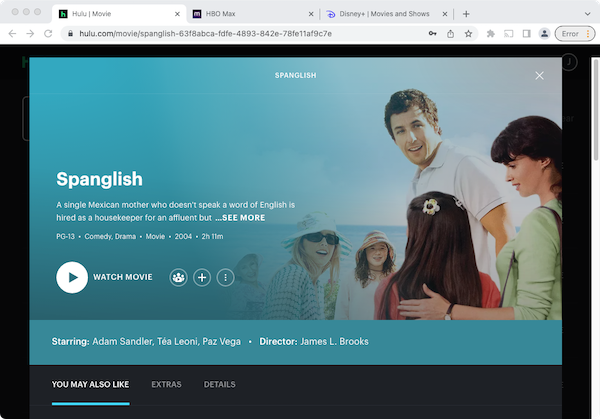Switch to the HBO Max browser tab

tap(253, 14)
